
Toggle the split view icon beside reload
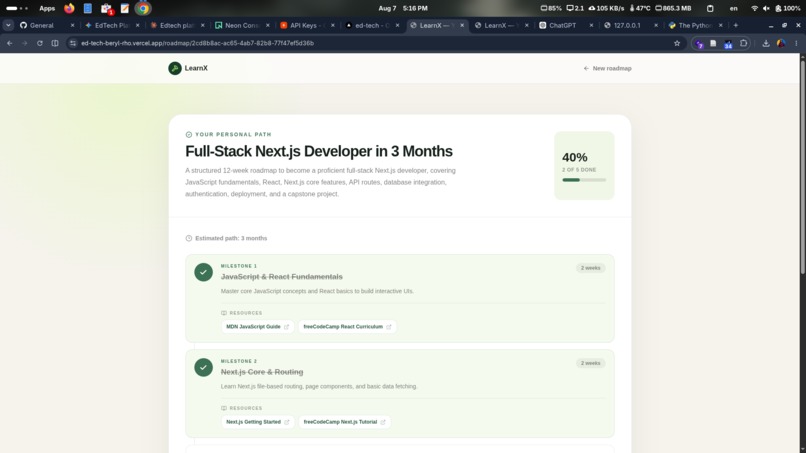tap(55, 43)
